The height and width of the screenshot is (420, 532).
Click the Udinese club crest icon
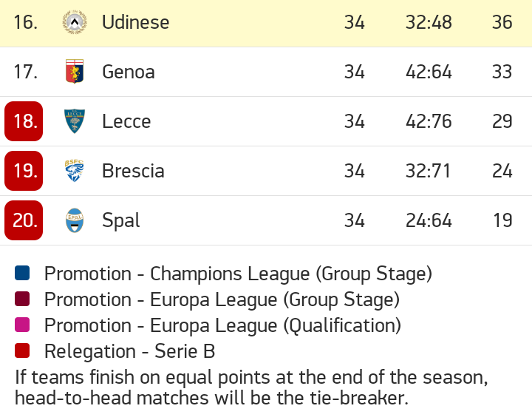(75, 22)
